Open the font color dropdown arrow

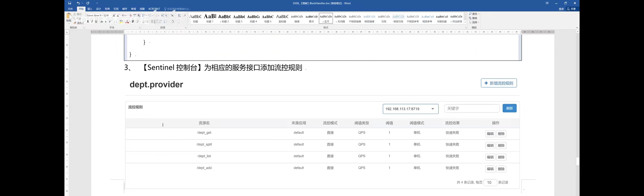[x=130, y=22]
